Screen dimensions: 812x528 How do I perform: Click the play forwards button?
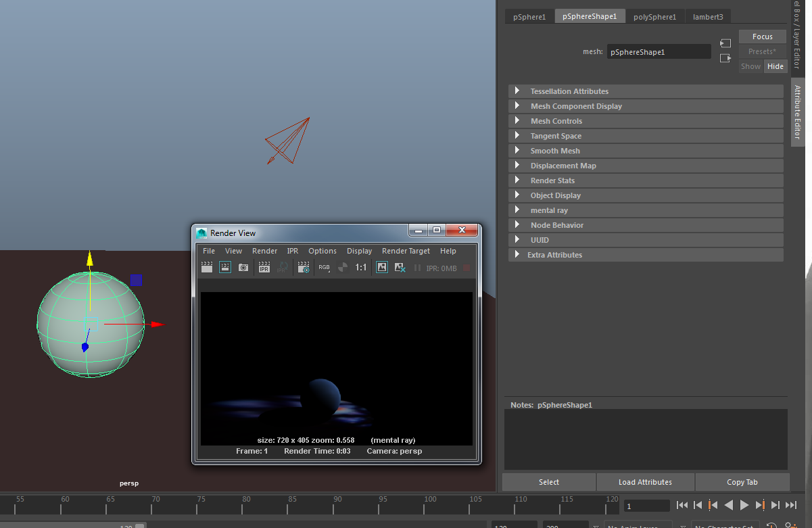coord(744,505)
